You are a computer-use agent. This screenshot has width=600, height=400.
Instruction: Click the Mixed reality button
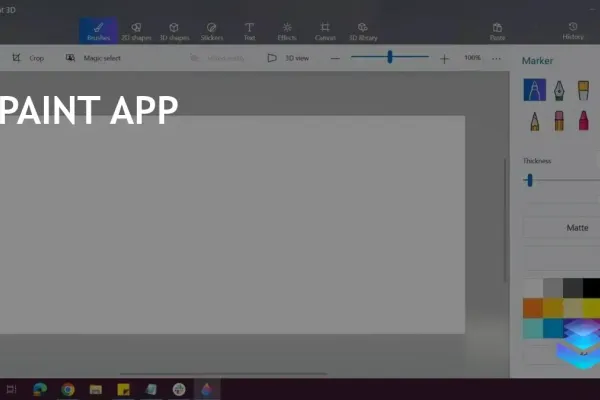point(217,58)
